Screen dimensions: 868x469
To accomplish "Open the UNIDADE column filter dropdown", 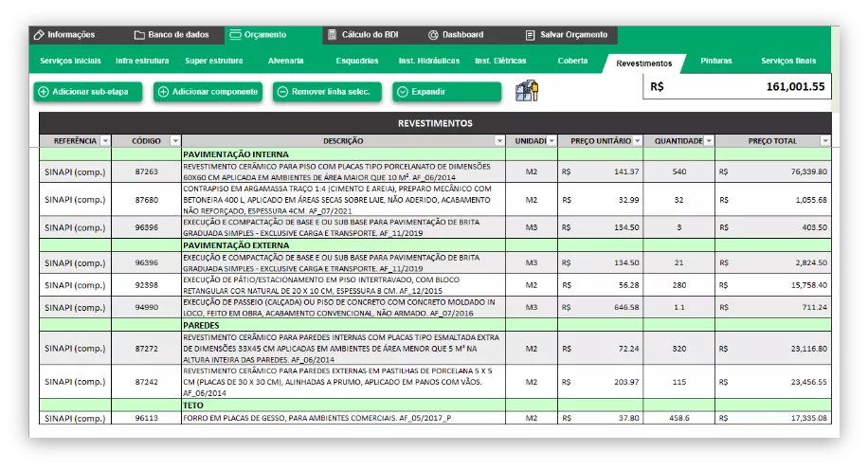I will pos(552,141).
